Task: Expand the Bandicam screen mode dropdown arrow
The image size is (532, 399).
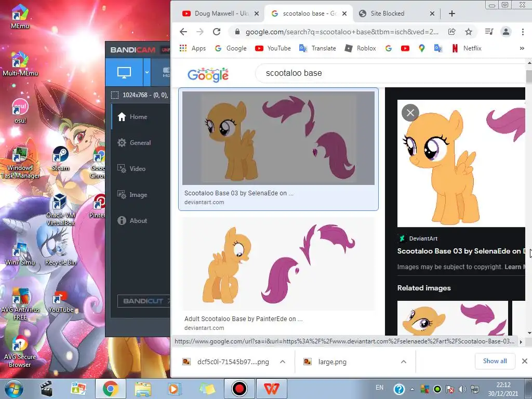Action: pos(147,72)
